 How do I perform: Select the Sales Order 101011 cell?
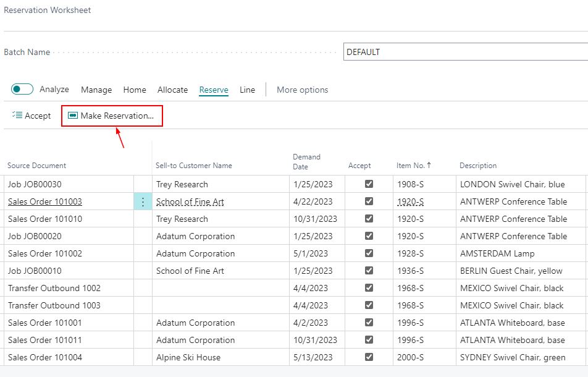tap(69, 339)
